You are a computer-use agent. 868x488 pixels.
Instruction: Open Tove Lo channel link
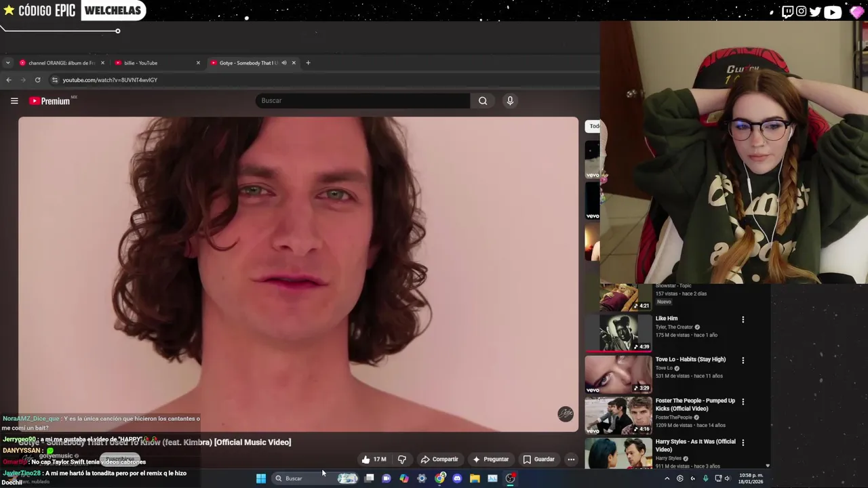(663, 368)
